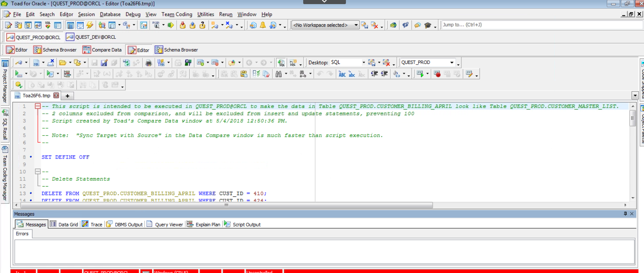644x273 pixels.
Task: Click the save-as floppy with pencil icon
Action: coord(104,63)
